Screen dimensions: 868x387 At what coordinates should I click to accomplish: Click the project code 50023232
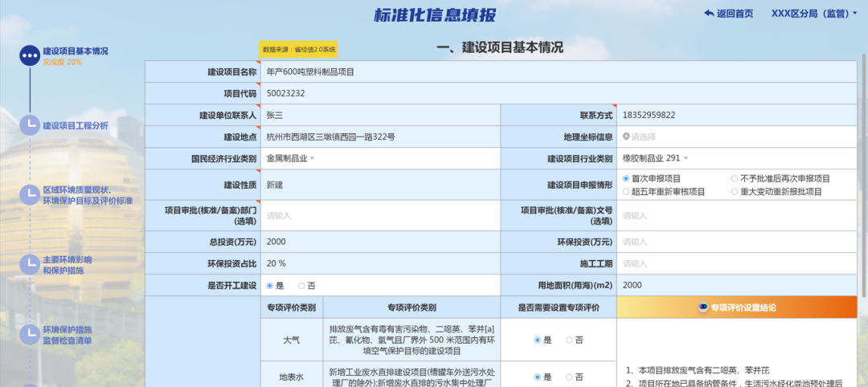click(285, 93)
